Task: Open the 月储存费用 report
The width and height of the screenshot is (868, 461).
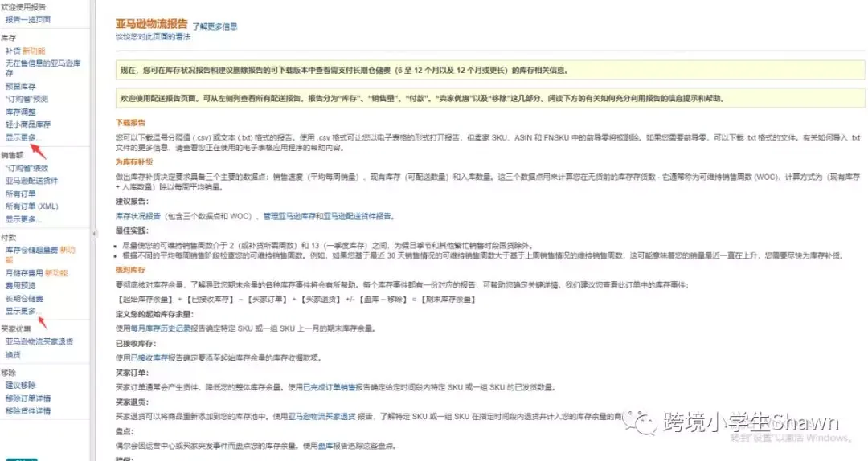Action: [24, 273]
